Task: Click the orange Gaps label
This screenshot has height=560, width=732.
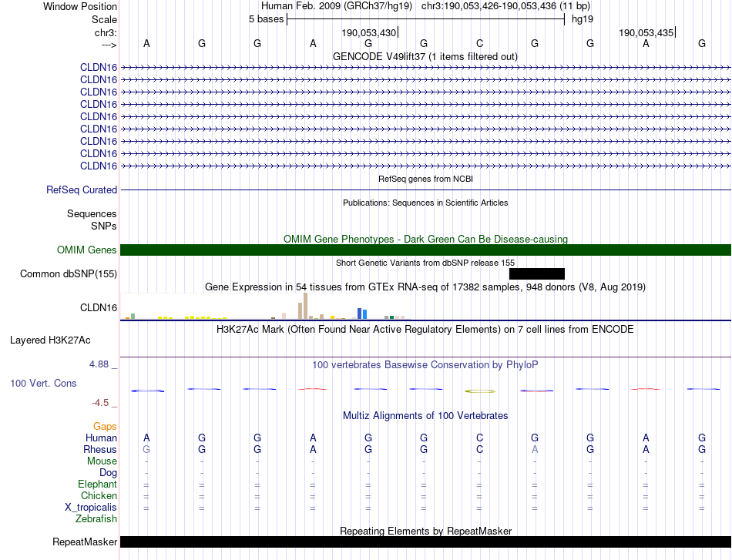Action: [x=105, y=427]
